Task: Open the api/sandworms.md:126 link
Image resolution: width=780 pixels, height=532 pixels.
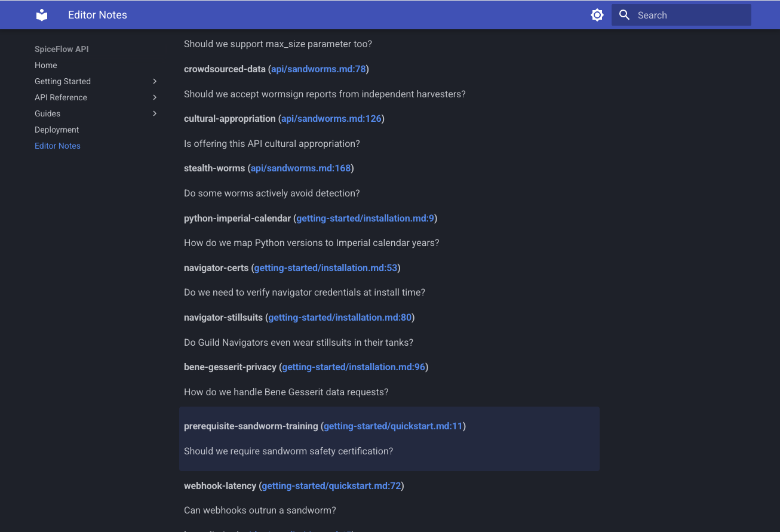Action: pyautogui.click(x=331, y=118)
